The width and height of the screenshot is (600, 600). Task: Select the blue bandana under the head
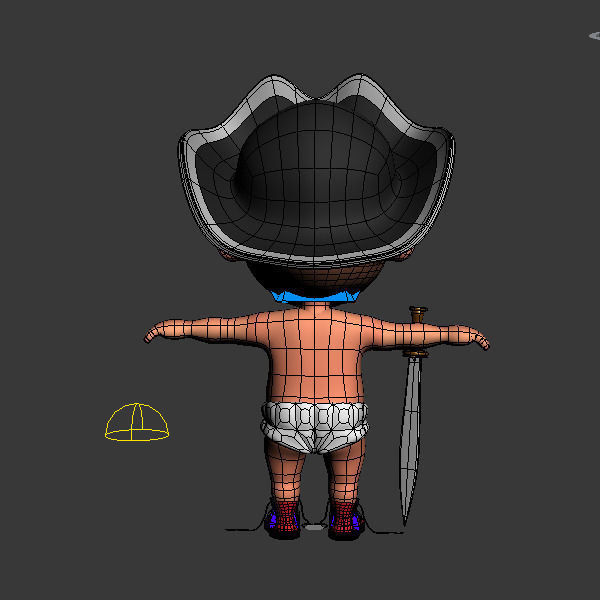point(315,296)
